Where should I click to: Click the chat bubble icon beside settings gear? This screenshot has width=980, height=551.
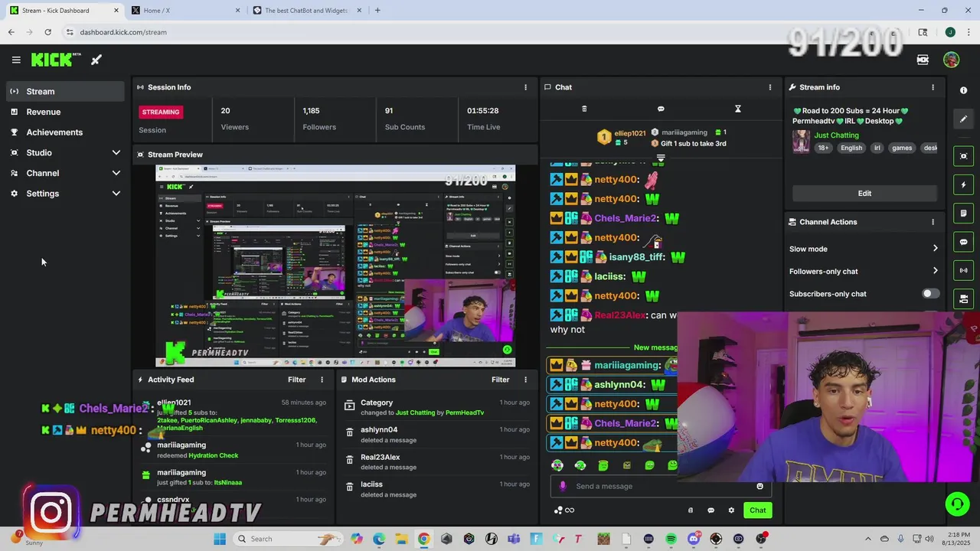(x=710, y=510)
